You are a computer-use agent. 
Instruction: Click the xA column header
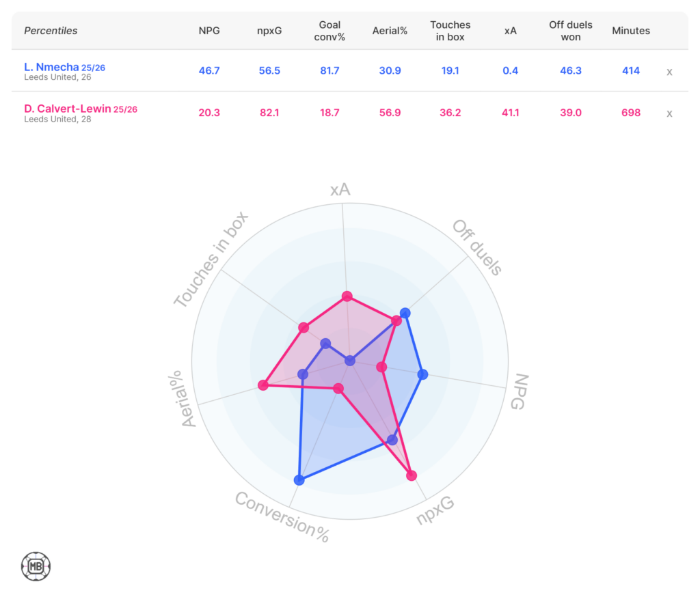510,31
